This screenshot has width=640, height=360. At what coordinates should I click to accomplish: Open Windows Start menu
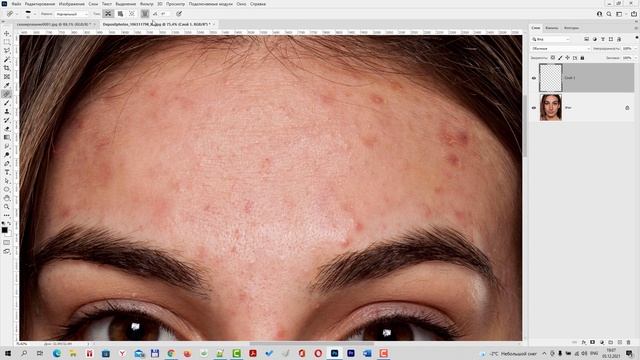click(x=8, y=353)
